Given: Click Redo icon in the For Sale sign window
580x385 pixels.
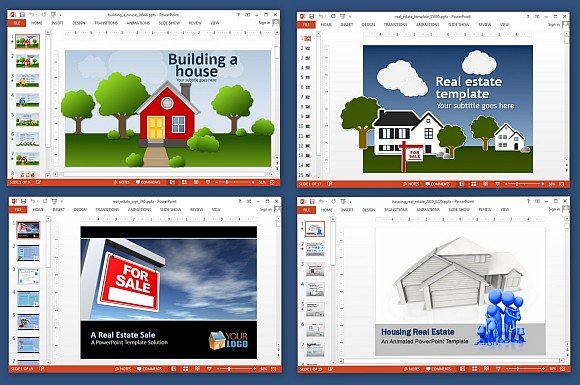Looking at the screenshot, I should pos(45,201).
